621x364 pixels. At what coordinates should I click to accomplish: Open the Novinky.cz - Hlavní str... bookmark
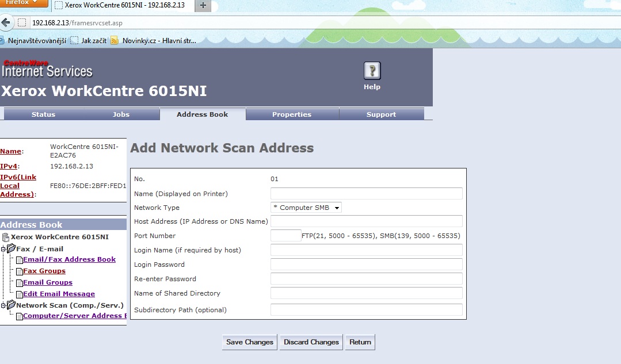[154, 40]
